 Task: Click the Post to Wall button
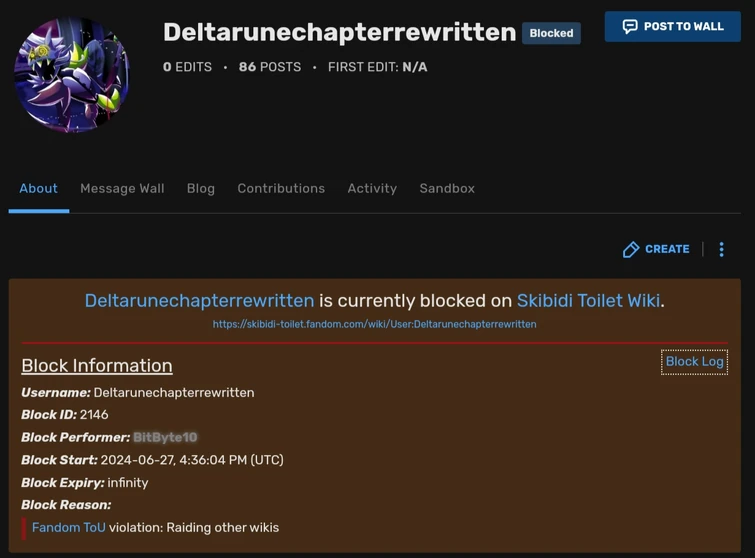pyautogui.click(x=673, y=26)
